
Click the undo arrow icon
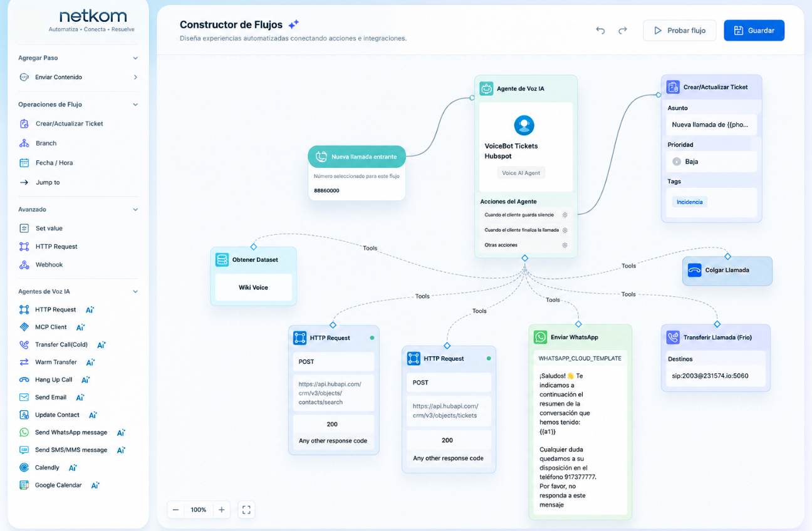pos(600,30)
